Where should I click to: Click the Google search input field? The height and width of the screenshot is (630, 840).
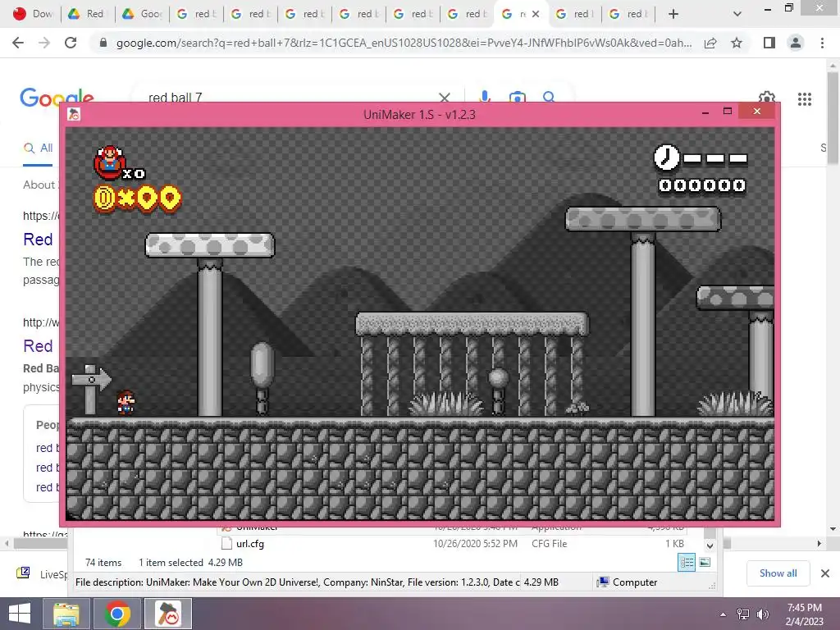[x=290, y=97]
